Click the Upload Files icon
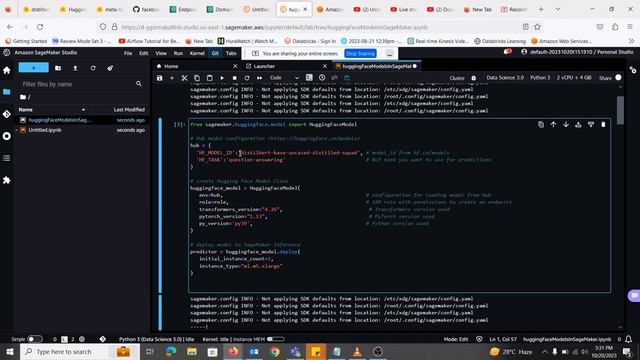640x360 pixels. tap(75, 68)
